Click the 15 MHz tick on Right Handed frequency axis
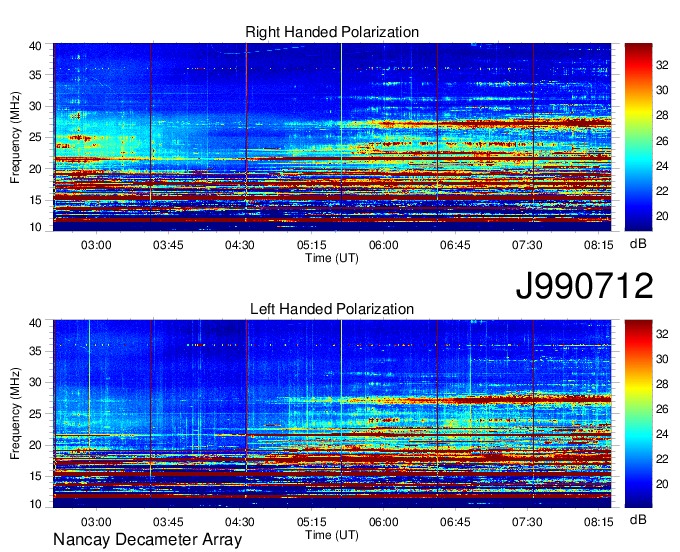 tap(35, 201)
